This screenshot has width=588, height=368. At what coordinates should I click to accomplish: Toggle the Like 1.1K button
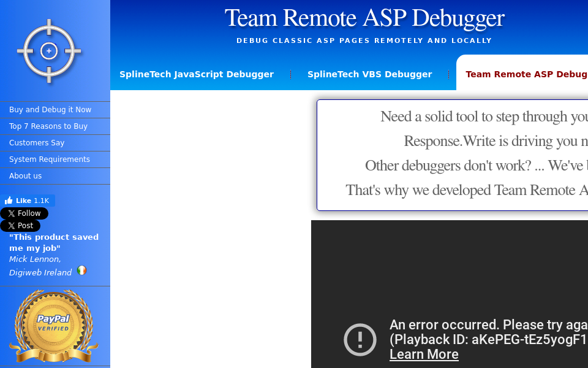tap(28, 200)
